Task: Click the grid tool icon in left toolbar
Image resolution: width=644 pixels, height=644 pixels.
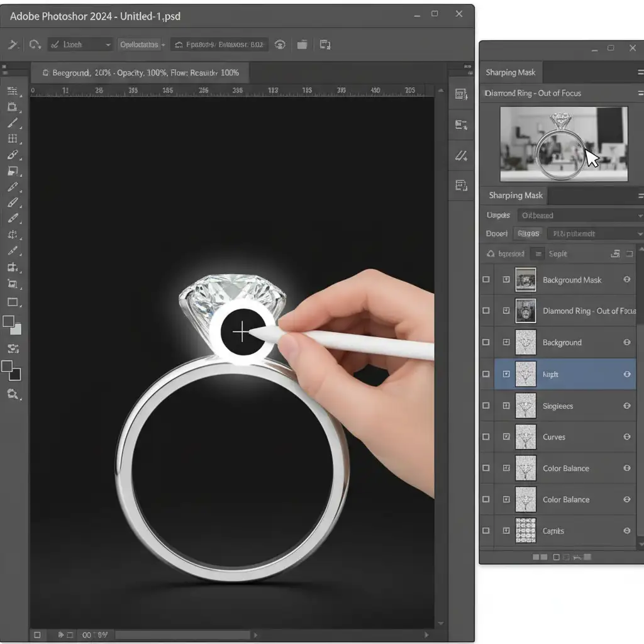Action: [13, 138]
